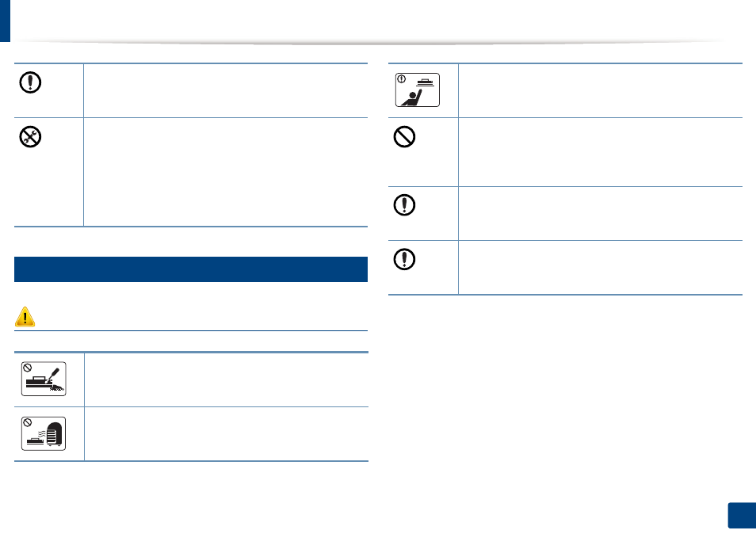Click the blue page number box

pos(742,516)
